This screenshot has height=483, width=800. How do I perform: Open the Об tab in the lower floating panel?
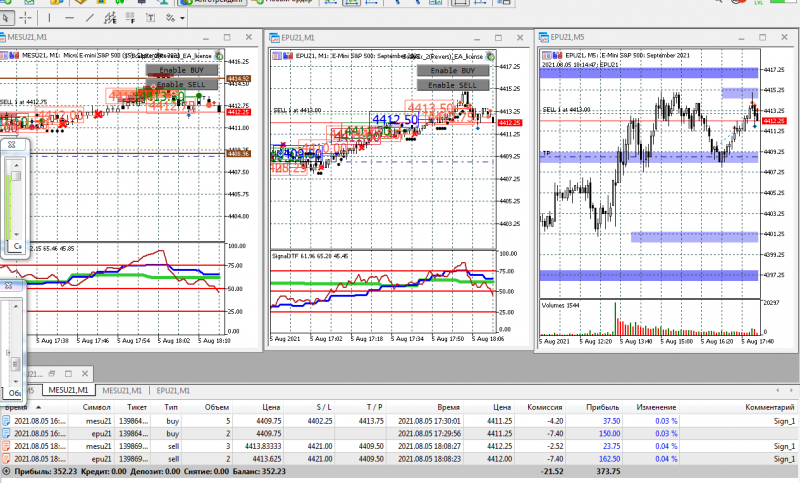click(x=14, y=393)
